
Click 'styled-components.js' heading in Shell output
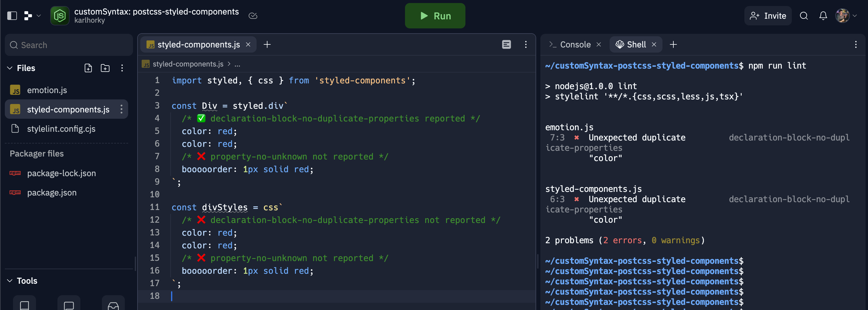coord(593,189)
